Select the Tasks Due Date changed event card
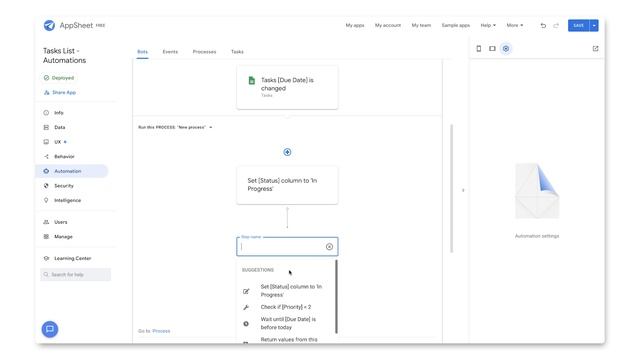This screenshot has width=640, height=360. tap(287, 87)
